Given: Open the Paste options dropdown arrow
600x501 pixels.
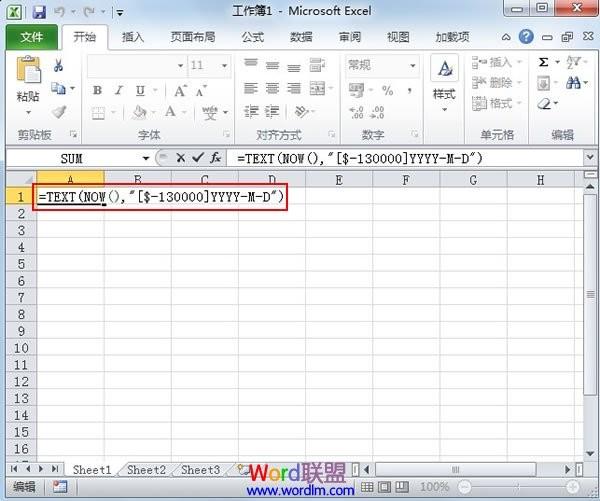Looking at the screenshot, I should 28,113.
